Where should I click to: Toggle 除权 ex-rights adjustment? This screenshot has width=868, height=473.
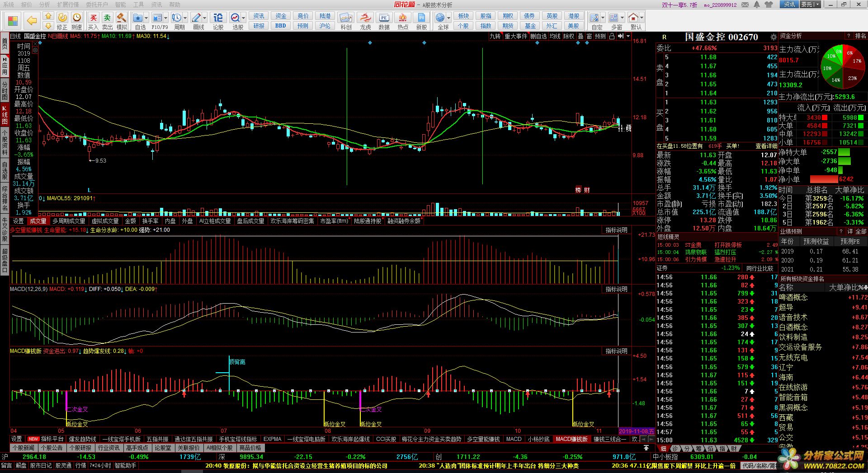[x=569, y=36]
